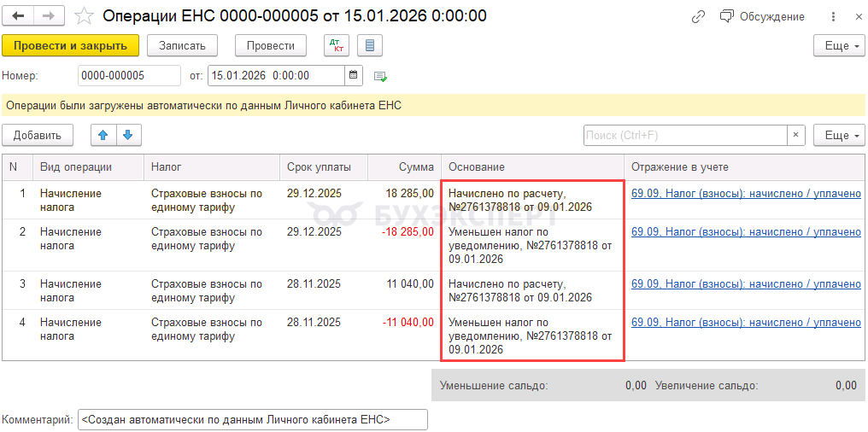Select Начислено по расчету basis in row 1

point(519,201)
